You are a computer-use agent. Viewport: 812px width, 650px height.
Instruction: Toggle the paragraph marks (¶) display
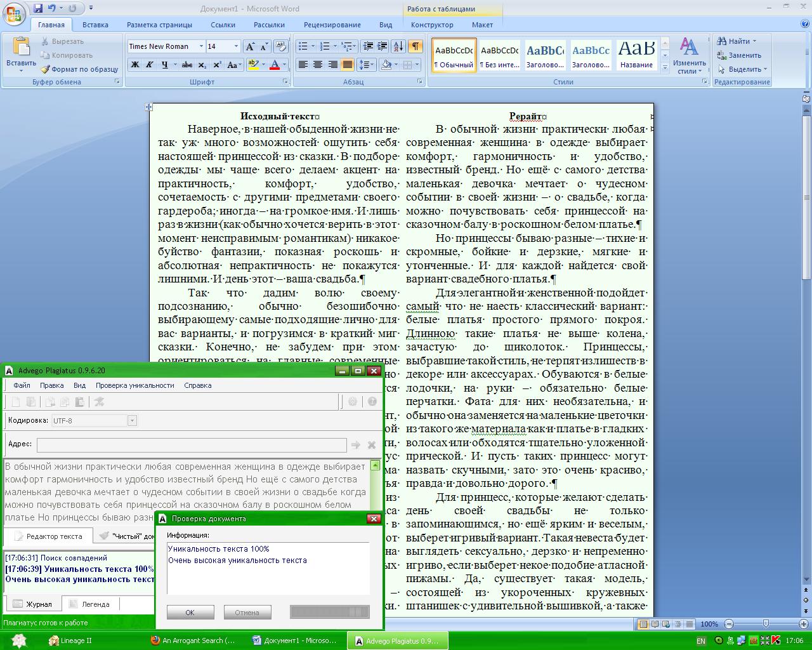(x=415, y=46)
